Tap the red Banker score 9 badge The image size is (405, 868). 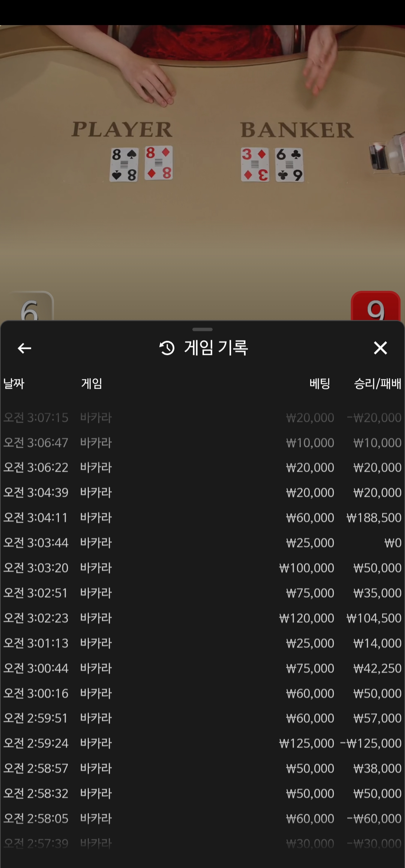[x=376, y=306]
